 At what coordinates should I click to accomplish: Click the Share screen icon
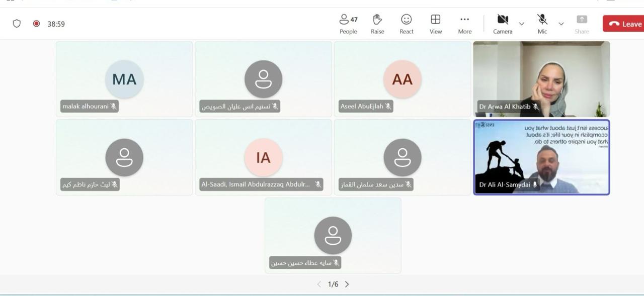pyautogui.click(x=582, y=24)
